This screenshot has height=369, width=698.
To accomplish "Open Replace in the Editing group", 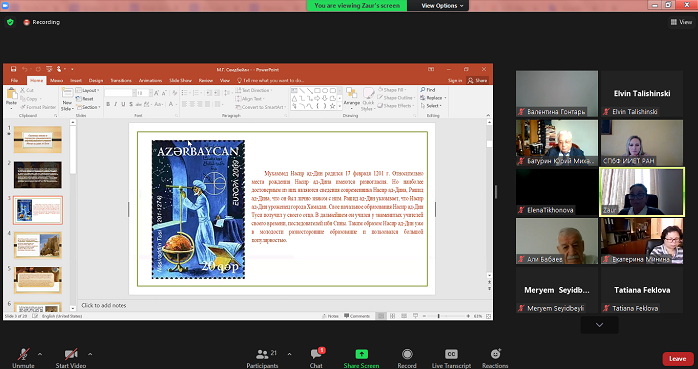I will point(433,97).
